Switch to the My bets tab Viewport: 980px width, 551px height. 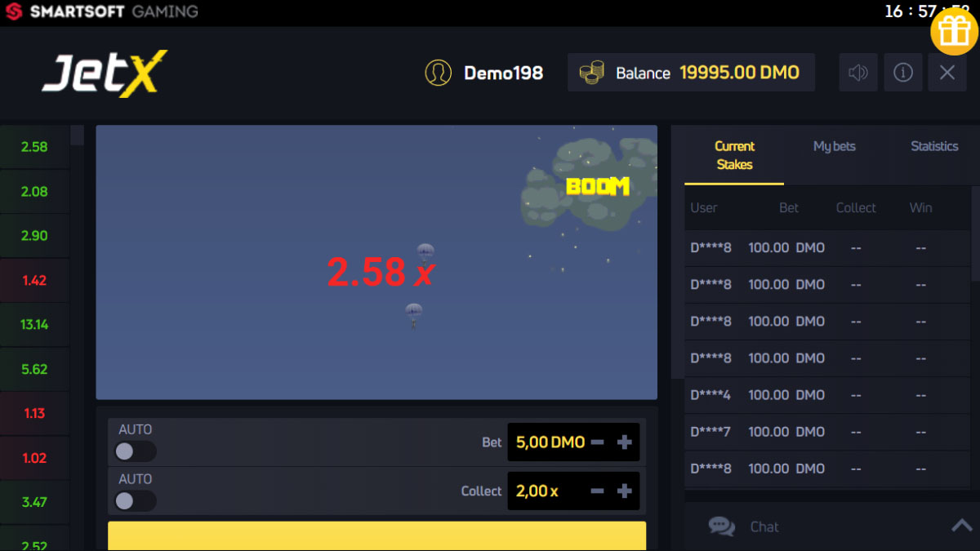[834, 146]
